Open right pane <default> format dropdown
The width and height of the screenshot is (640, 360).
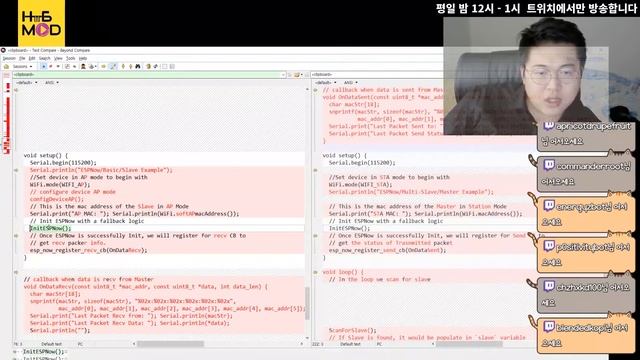click(325, 82)
